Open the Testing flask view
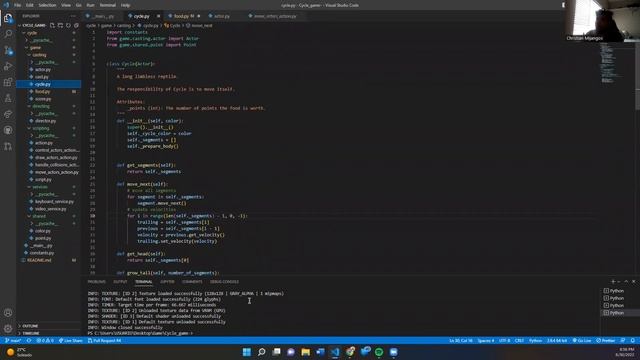This screenshot has height=360, width=640. click(x=8, y=98)
